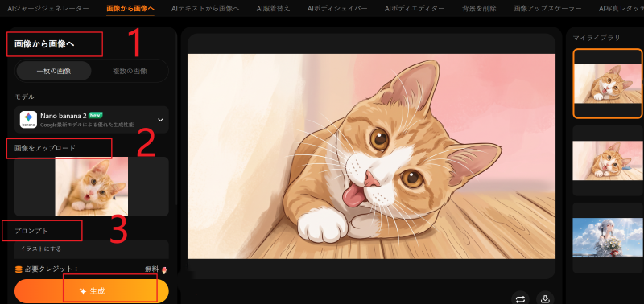This screenshot has height=304, width=644.
Task: Switch to 画像アップスケーラー tab
Action: [x=547, y=8]
